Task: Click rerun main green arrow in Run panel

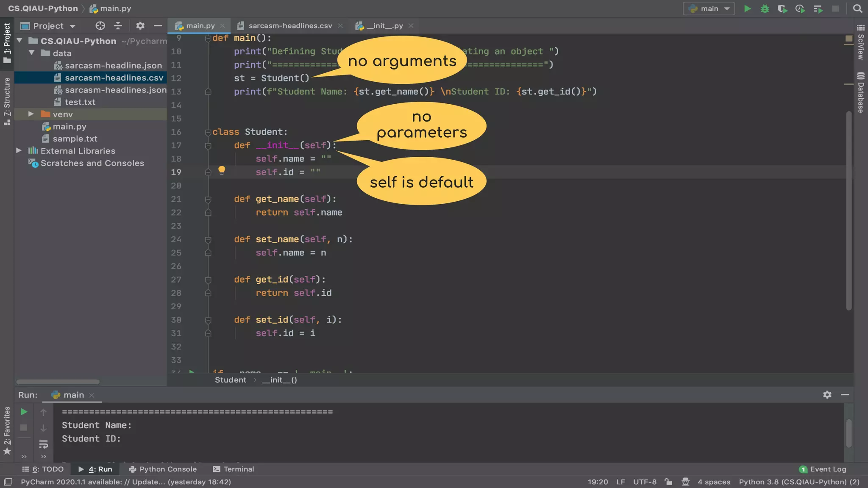Action: 24,412
